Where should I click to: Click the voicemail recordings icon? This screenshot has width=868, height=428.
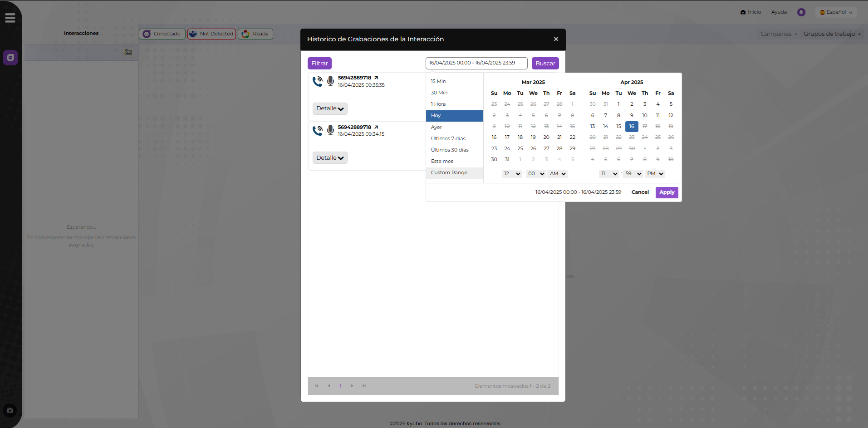pos(128,53)
